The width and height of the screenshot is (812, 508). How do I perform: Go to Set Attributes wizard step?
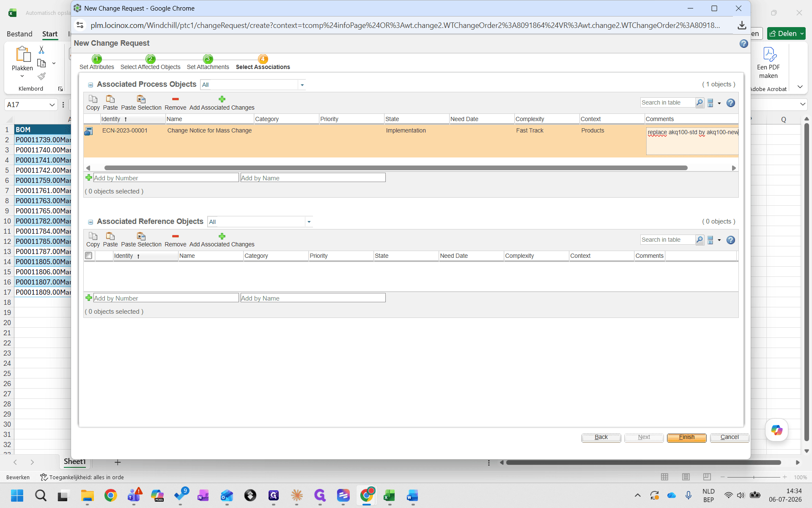pos(97,62)
